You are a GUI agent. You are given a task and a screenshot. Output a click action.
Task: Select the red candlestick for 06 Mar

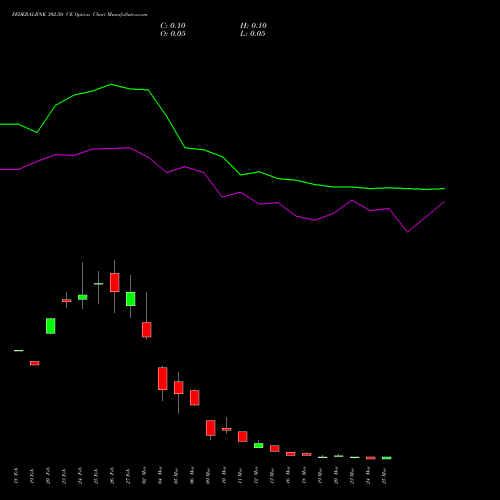[195, 398]
